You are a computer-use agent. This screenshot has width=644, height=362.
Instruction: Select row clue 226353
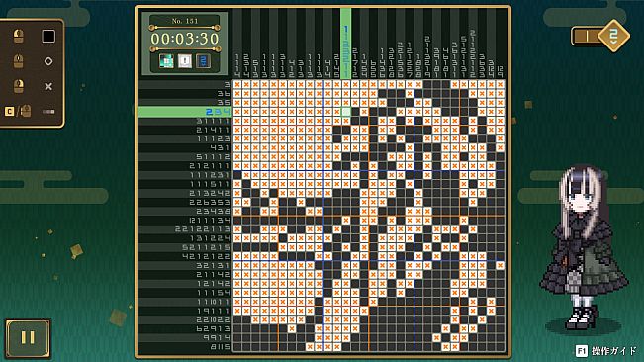click(x=185, y=202)
